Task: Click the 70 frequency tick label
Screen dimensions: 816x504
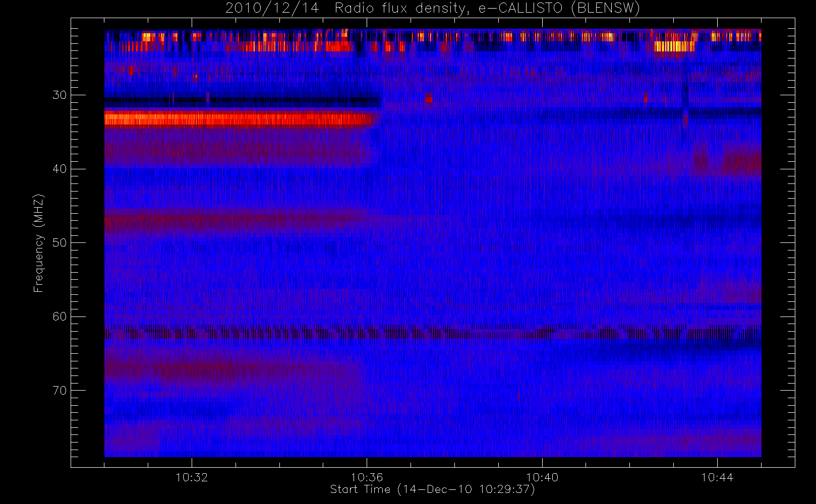Action: click(x=60, y=391)
